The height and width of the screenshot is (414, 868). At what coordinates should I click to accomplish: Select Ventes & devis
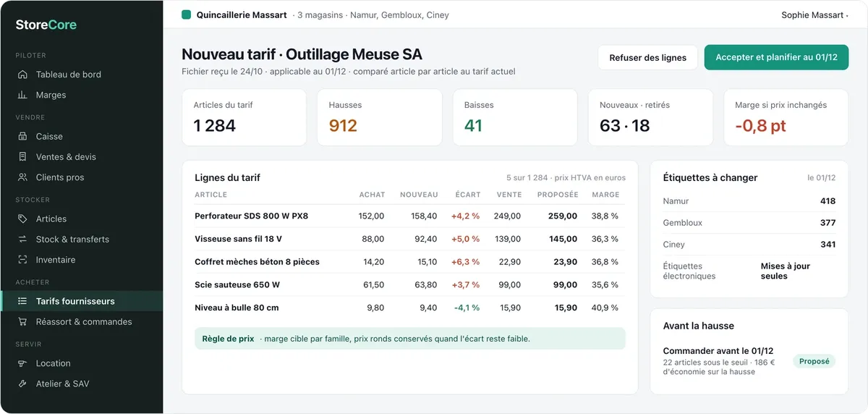tap(81, 156)
